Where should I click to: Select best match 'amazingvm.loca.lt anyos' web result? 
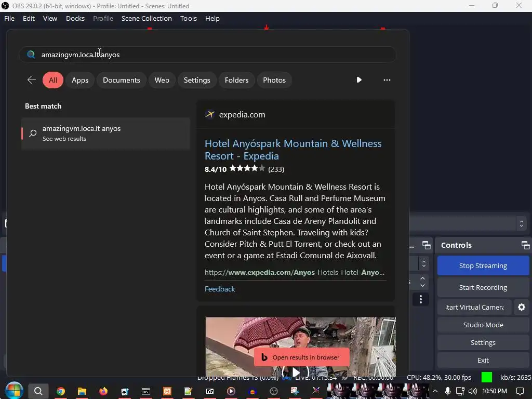105,134
